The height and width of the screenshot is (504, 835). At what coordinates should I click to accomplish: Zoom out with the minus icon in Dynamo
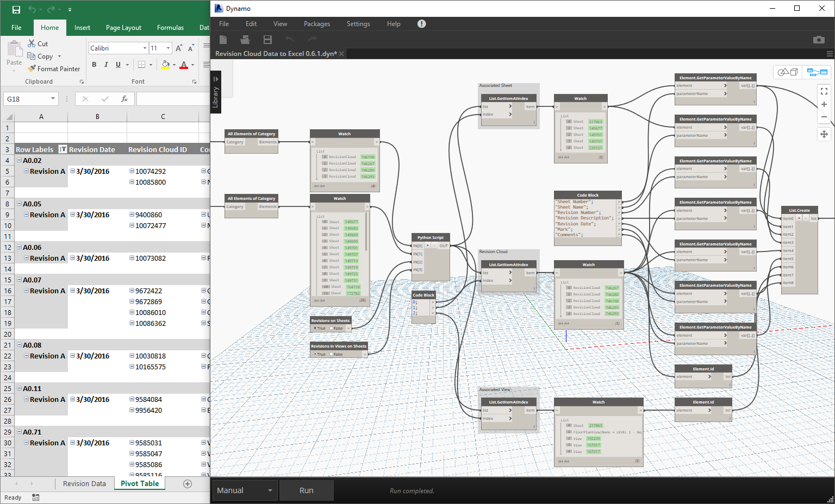(x=824, y=117)
